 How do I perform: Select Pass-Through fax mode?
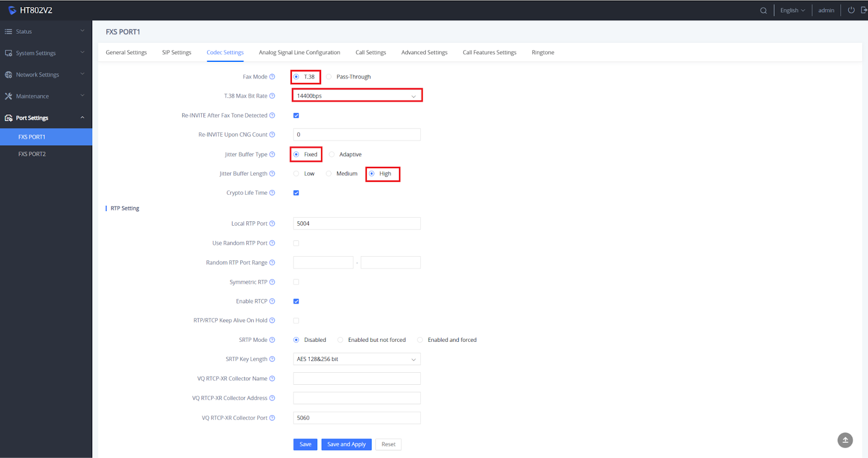tap(329, 77)
